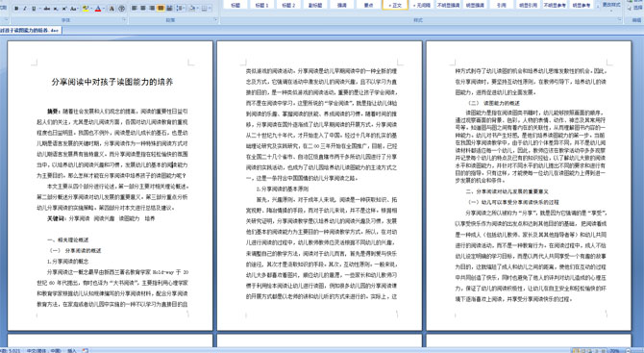The image size is (644, 353).
Task: Apply the 明显参考 style
Action: [x=582, y=5]
